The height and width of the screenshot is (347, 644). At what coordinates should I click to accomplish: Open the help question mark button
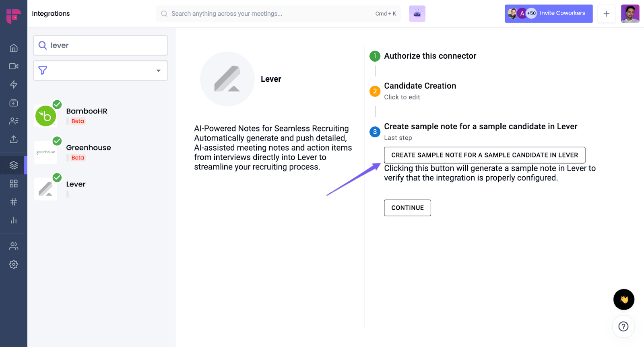pos(623,326)
